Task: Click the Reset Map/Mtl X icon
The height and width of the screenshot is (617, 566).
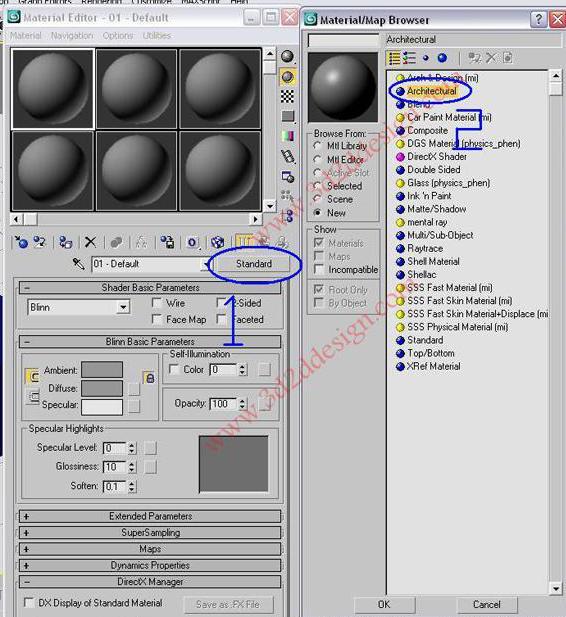Action: tap(91, 242)
